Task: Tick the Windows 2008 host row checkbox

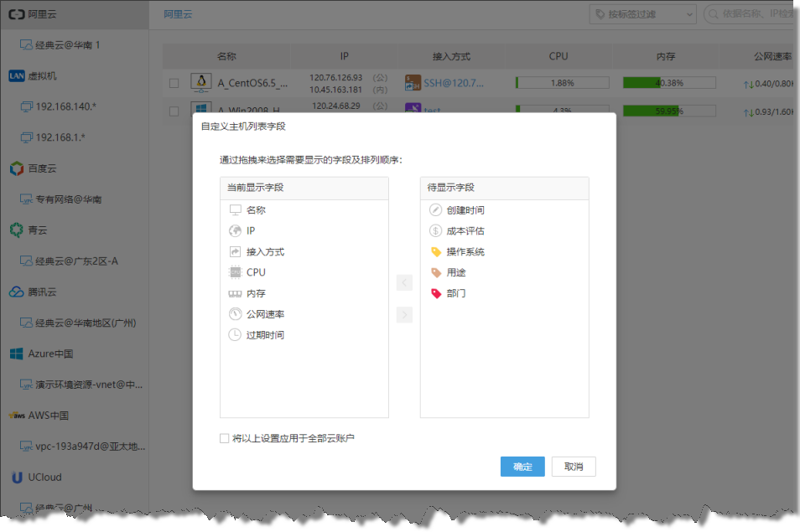Action: tap(174, 111)
